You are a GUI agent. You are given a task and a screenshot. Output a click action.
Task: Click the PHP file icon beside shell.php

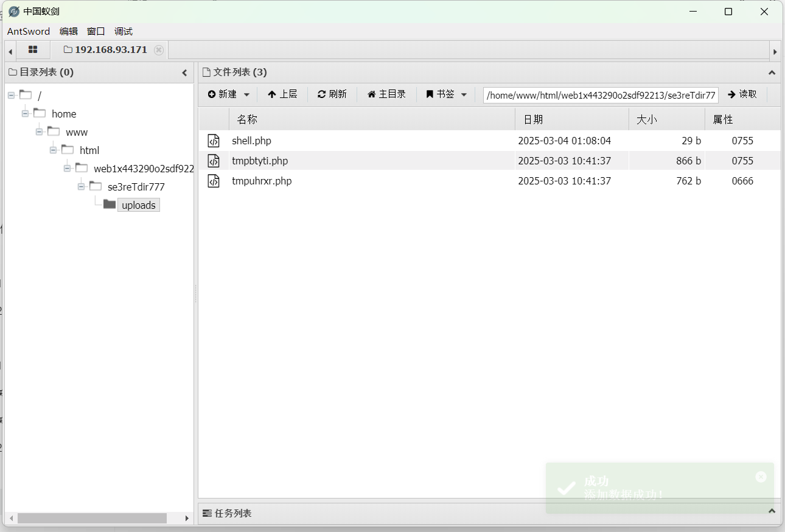click(x=213, y=141)
